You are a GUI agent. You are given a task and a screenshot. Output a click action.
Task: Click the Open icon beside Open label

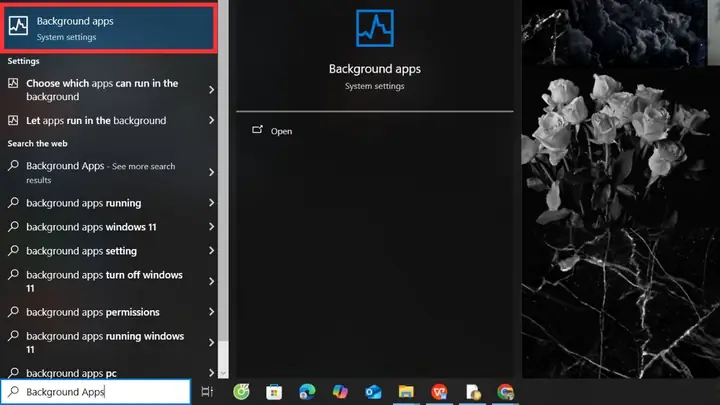point(257,130)
